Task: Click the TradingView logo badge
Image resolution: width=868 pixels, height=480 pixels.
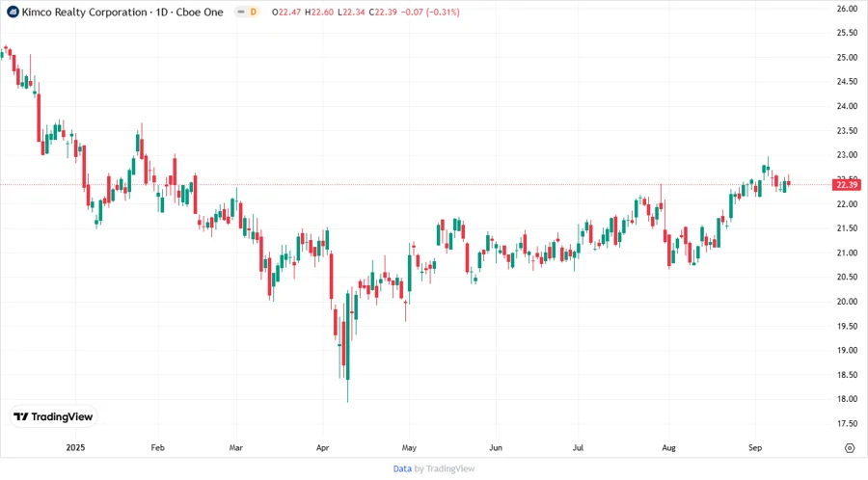Action: tap(53, 416)
